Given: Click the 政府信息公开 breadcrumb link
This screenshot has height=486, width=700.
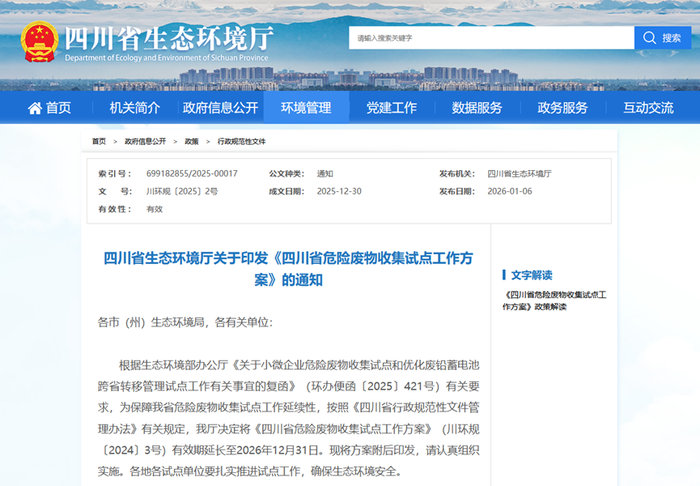Looking at the screenshot, I should pos(145,141).
